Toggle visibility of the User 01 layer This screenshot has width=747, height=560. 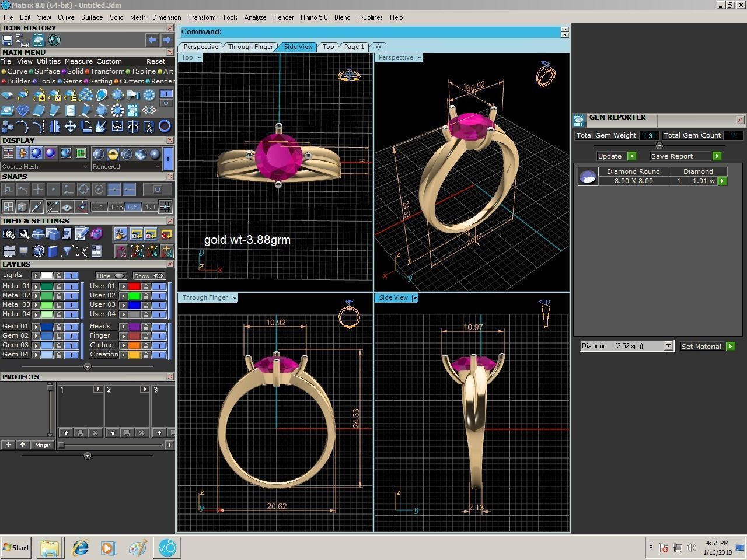click(159, 286)
